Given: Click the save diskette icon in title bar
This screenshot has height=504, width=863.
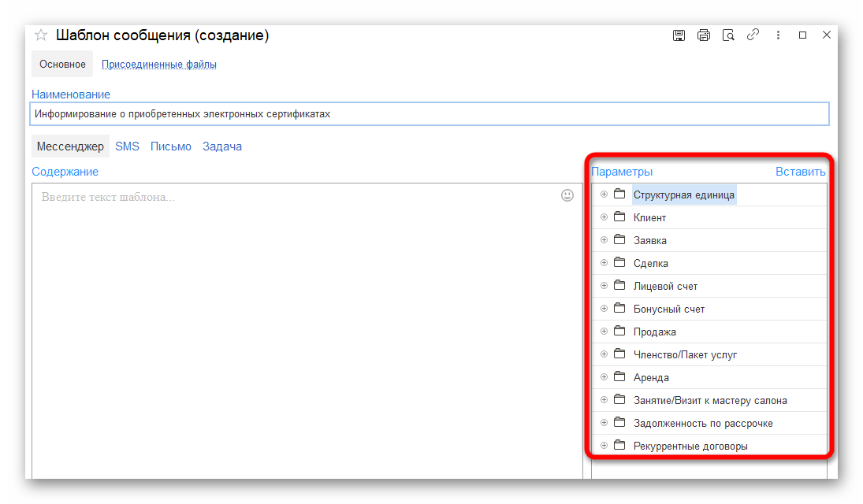Looking at the screenshot, I should [679, 35].
